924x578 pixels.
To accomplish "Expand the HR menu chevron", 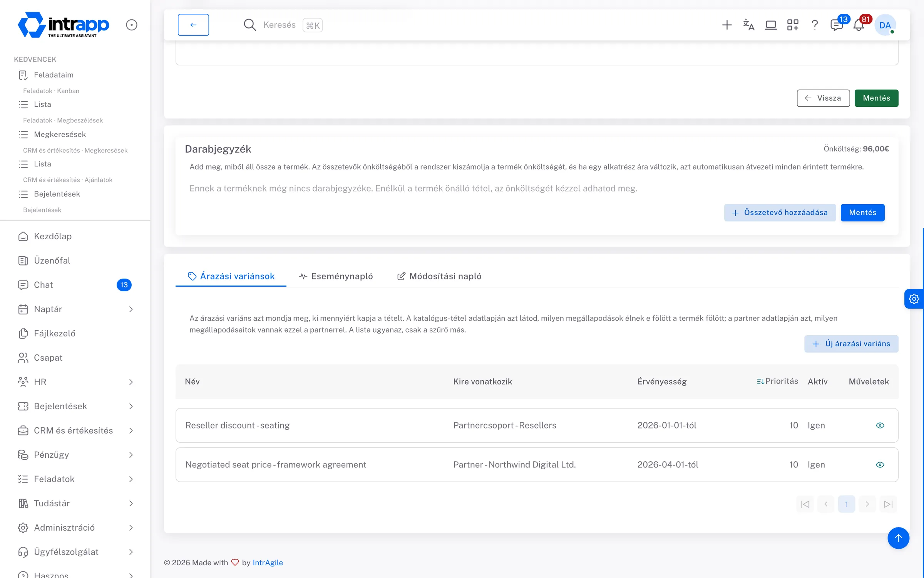I will click(x=131, y=382).
